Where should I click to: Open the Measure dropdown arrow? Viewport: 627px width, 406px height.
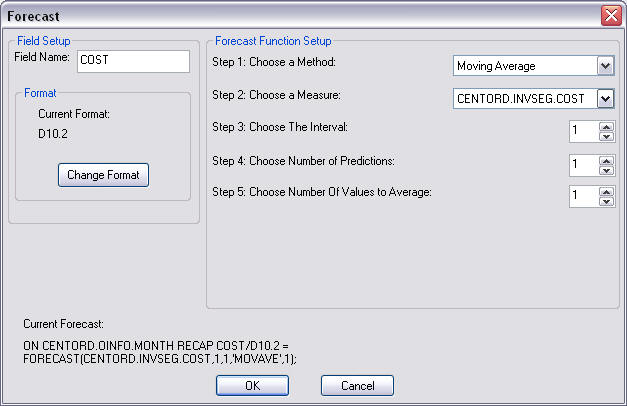click(605, 98)
